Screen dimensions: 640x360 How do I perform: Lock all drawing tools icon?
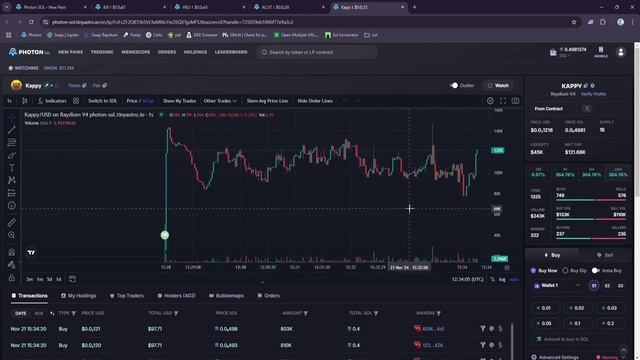(11, 278)
